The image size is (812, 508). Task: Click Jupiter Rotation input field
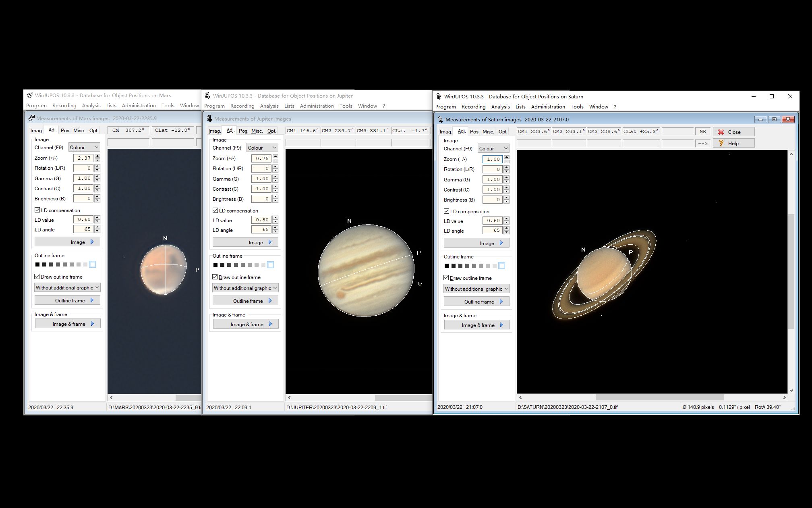261,169
